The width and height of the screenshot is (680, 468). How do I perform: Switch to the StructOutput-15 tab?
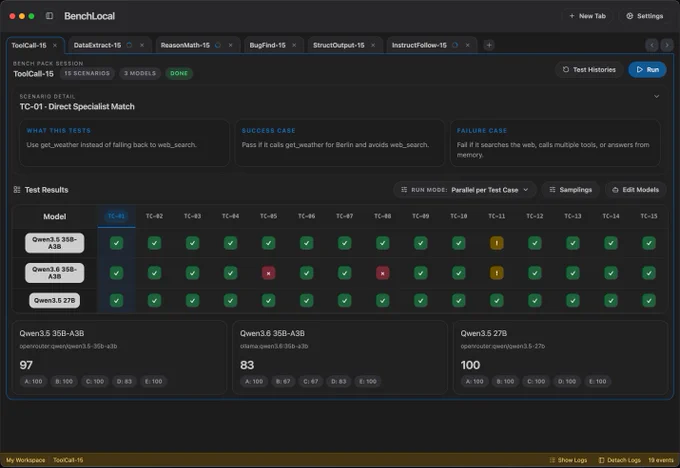tap(338, 45)
